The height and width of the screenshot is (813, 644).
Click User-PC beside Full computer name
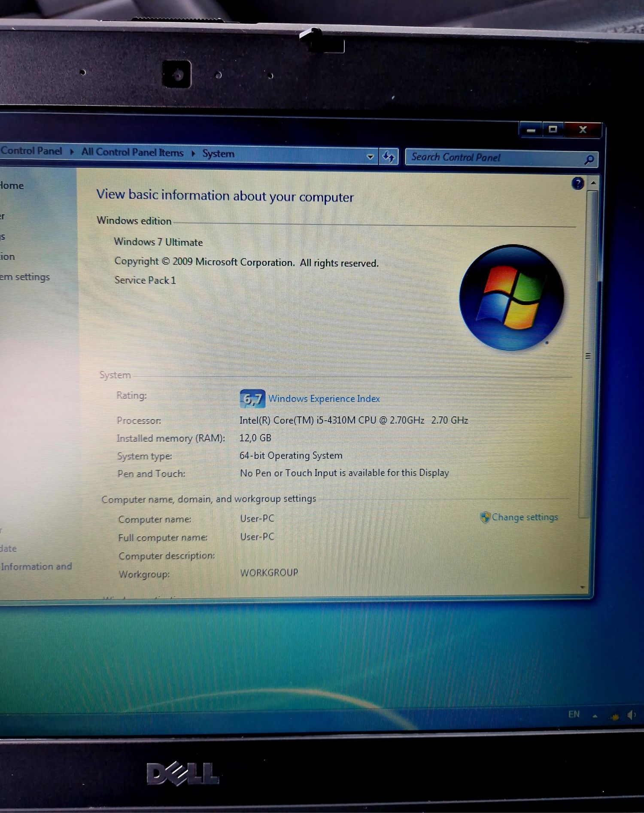point(257,537)
